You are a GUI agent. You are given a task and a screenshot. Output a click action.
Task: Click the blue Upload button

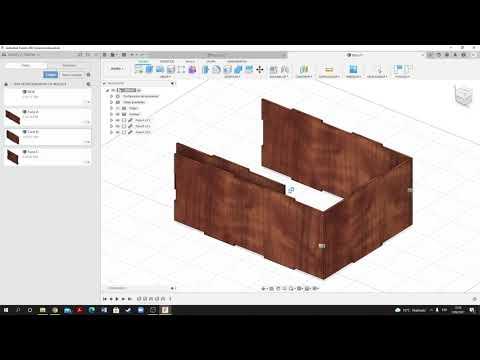coord(51,75)
